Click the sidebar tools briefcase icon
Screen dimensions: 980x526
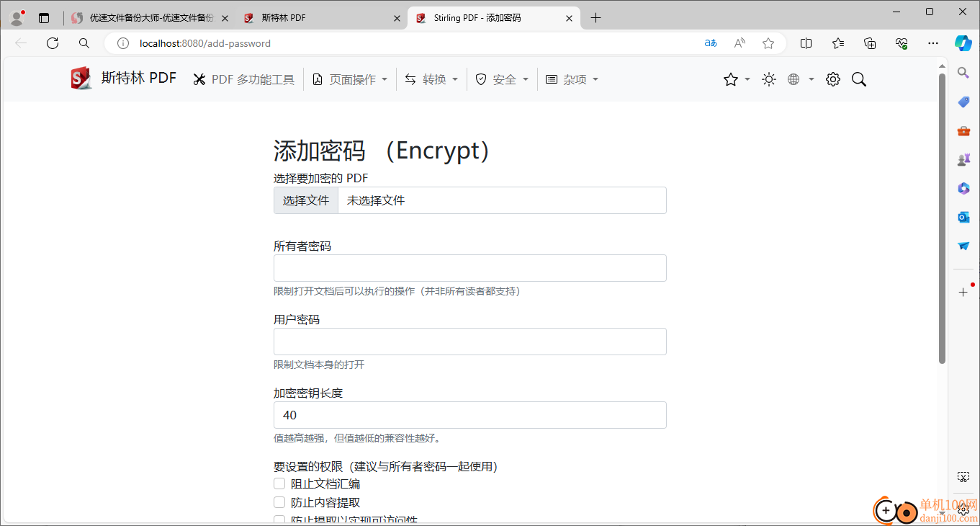coord(963,130)
